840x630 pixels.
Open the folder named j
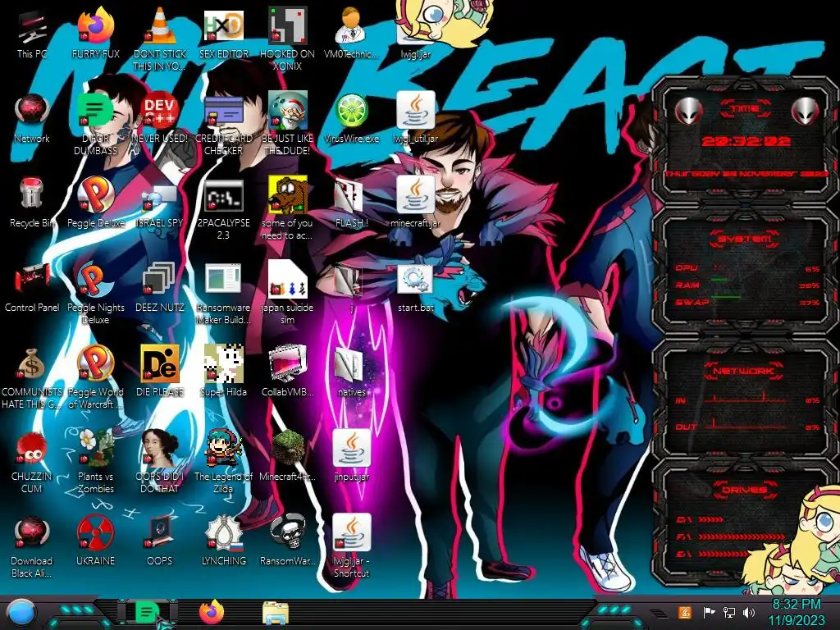pyautogui.click(x=351, y=287)
